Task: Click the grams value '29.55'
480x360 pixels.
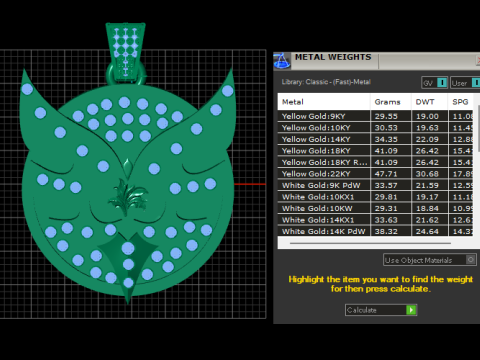Action: (x=386, y=116)
